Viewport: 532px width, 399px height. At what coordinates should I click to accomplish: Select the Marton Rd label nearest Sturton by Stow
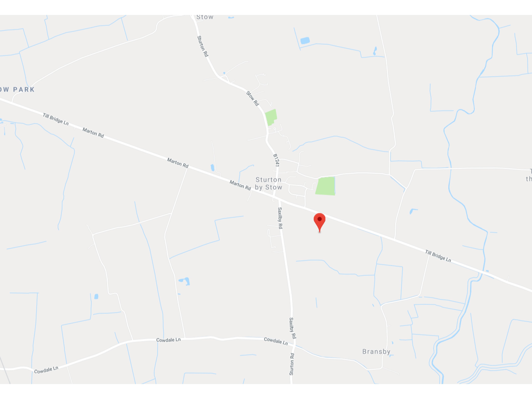(240, 185)
